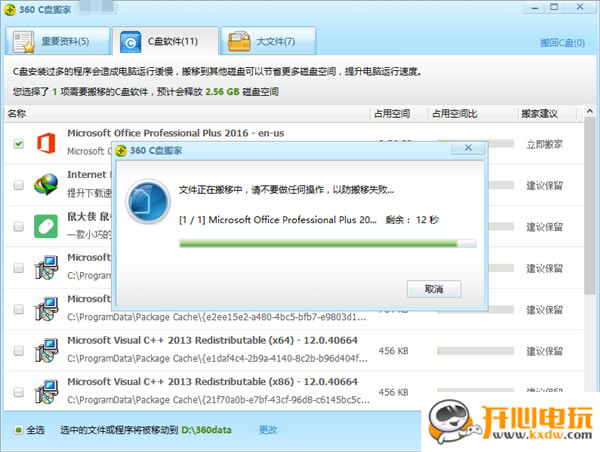
Task: Sort by the 占用空间比 column header
Action: [x=454, y=114]
